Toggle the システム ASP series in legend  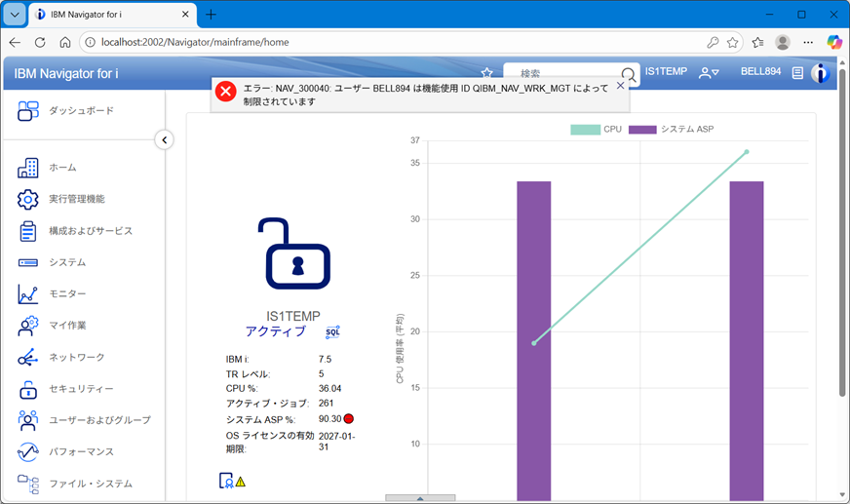click(x=672, y=130)
